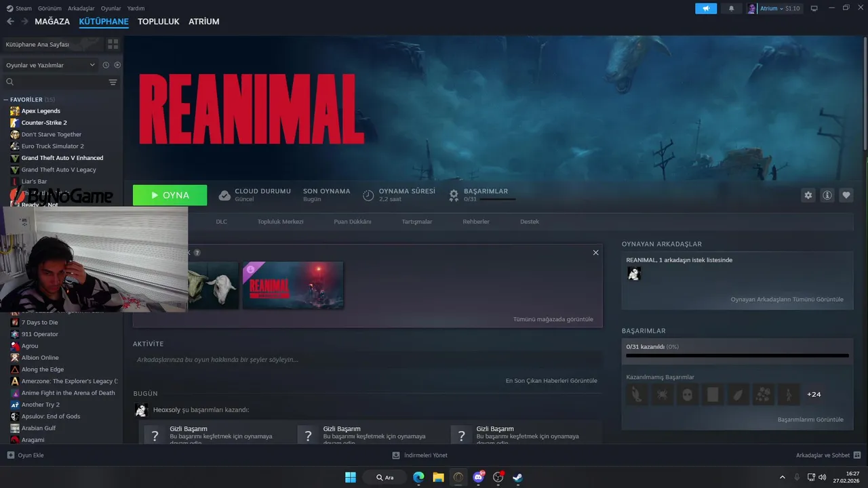The image size is (868, 488).
Task: Open REANIMAL manage gear settings
Action: click(x=808, y=195)
